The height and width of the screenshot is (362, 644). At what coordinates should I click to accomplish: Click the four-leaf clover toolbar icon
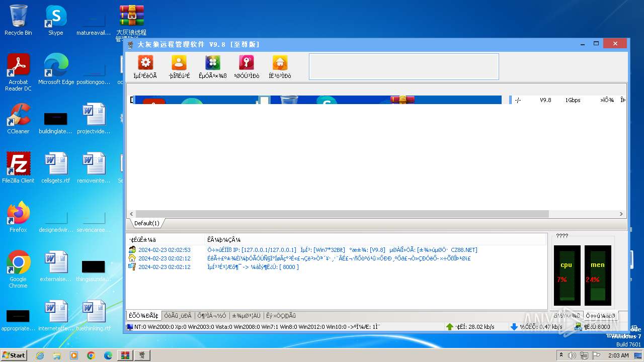click(x=213, y=62)
